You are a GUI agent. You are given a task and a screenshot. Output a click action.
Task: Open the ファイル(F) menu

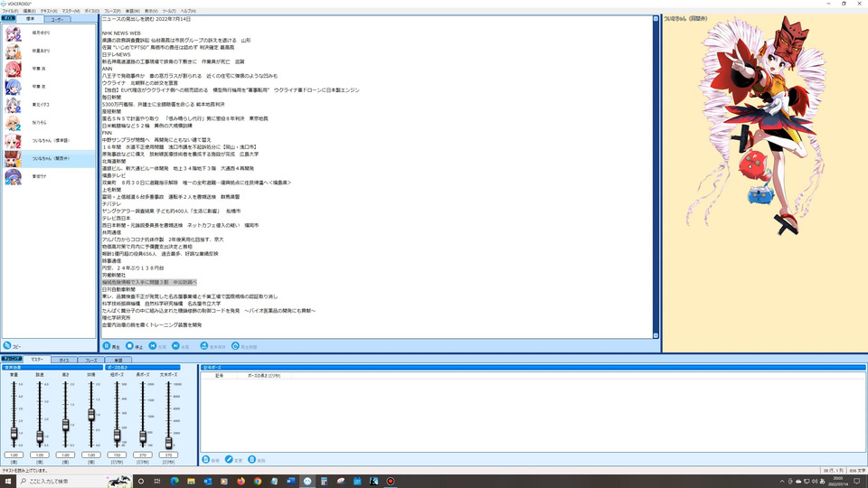[x=10, y=11]
